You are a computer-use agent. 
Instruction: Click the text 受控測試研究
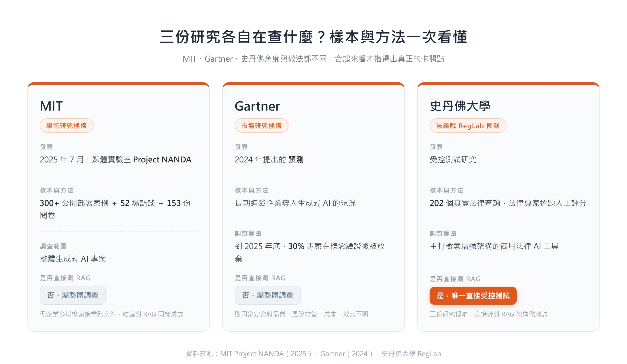tap(453, 159)
